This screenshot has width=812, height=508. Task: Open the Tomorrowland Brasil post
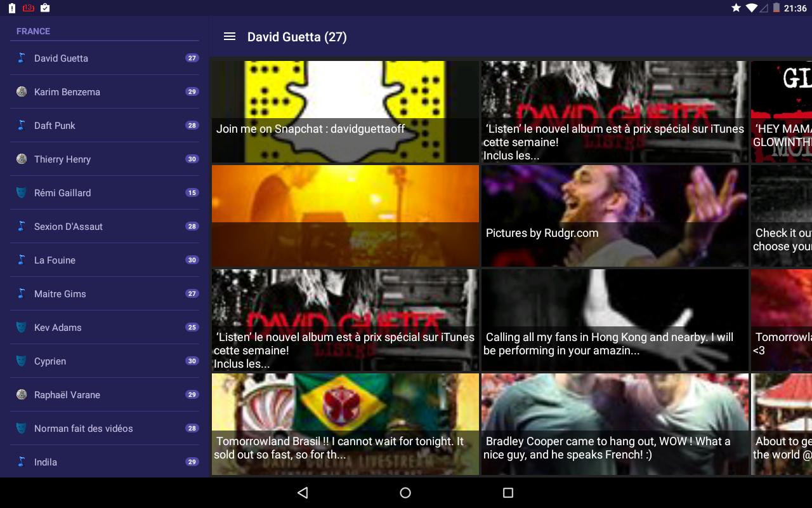coord(345,424)
